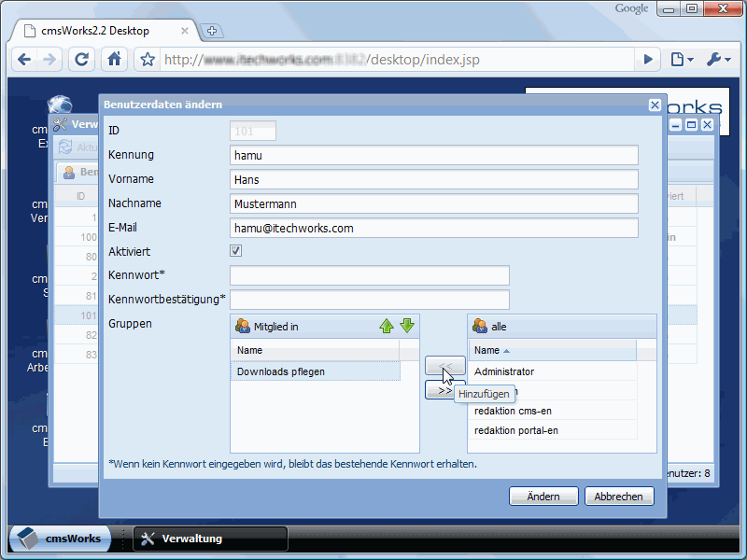Close the cmsWorks2.2 Desktop tab
Image resolution: width=747 pixels, height=560 pixels.
(185, 31)
